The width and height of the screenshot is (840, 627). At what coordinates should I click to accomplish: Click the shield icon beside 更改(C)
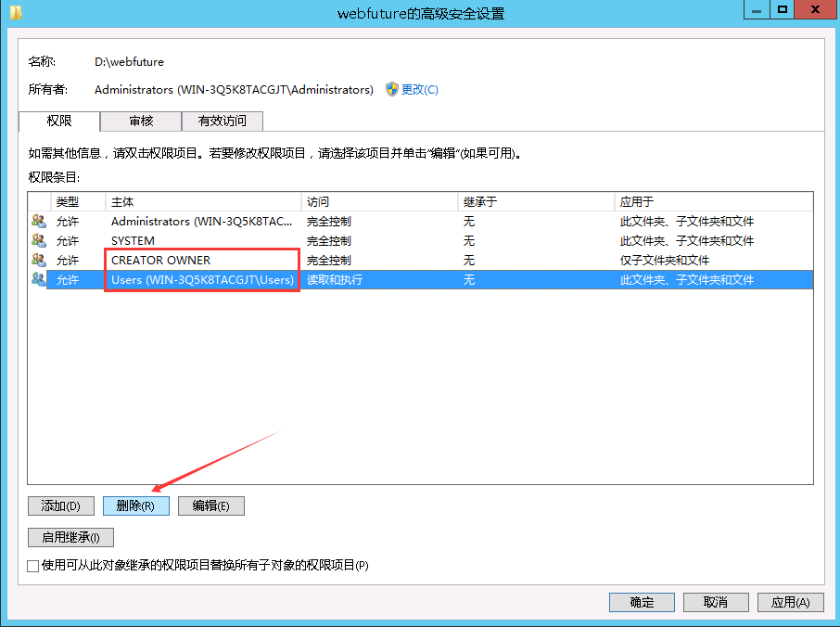tap(392, 89)
